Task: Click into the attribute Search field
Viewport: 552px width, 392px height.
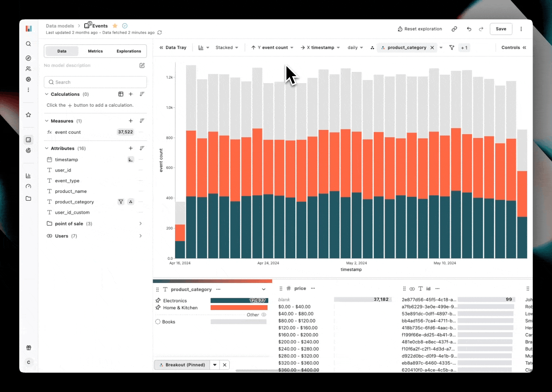Action: tap(95, 82)
